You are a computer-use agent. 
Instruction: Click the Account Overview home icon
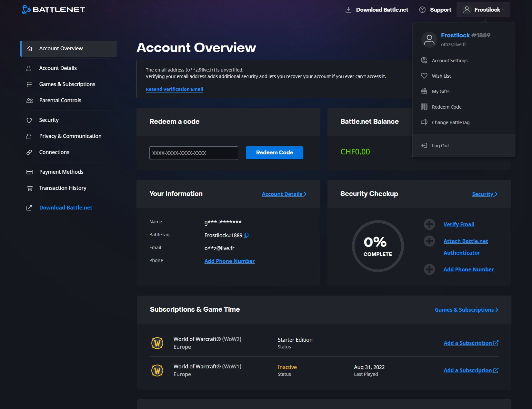[x=30, y=49]
